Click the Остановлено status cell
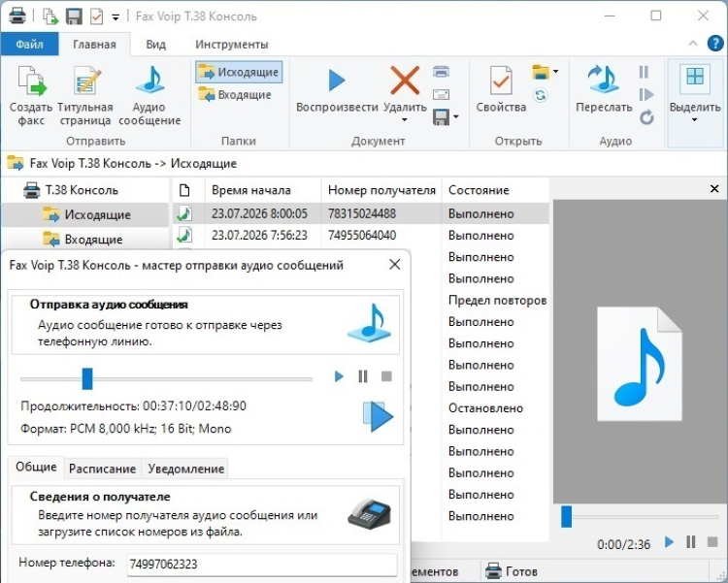Viewport: 728px width, 583px height. [485, 408]
